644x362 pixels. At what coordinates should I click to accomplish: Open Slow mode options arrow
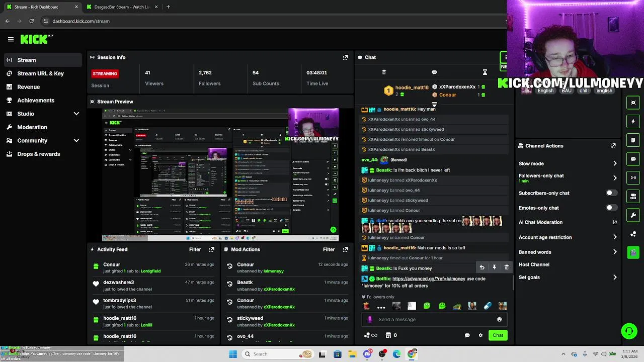(x=614, y=163)
